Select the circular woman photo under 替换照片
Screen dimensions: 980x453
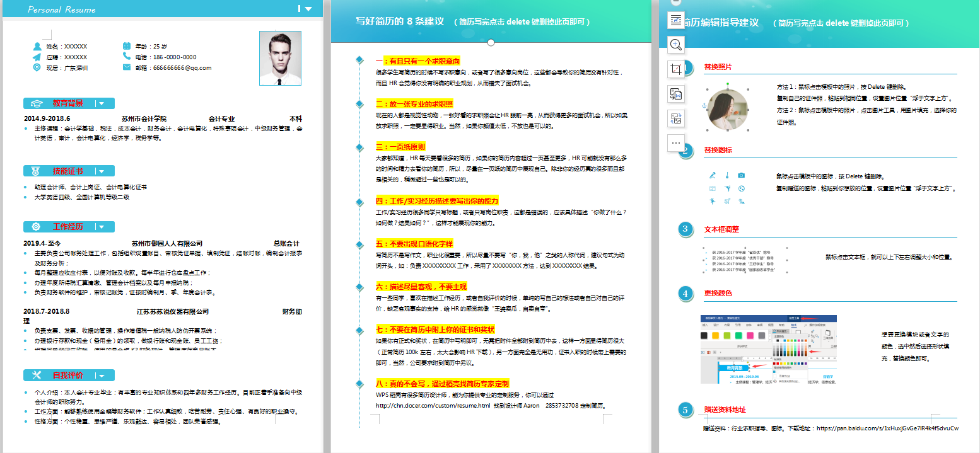(728, 110)
